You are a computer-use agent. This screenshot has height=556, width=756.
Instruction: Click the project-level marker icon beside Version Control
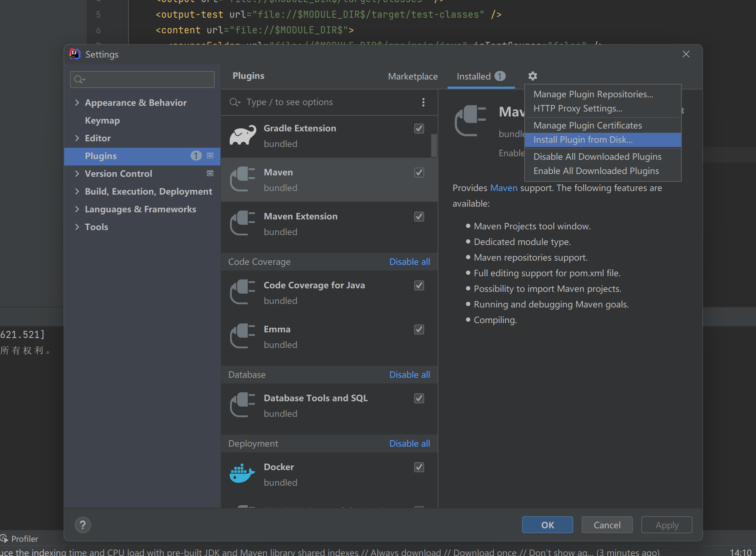click(x=210, y=173)
